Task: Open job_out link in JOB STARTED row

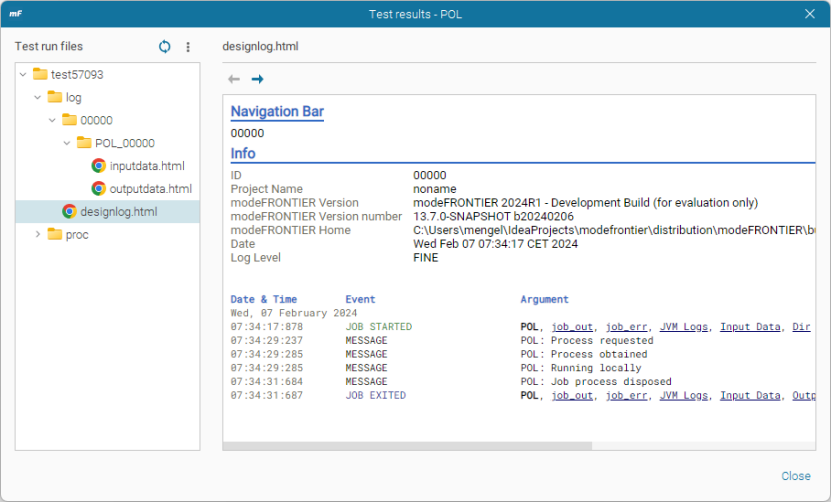Action: (x=572, y=326)
